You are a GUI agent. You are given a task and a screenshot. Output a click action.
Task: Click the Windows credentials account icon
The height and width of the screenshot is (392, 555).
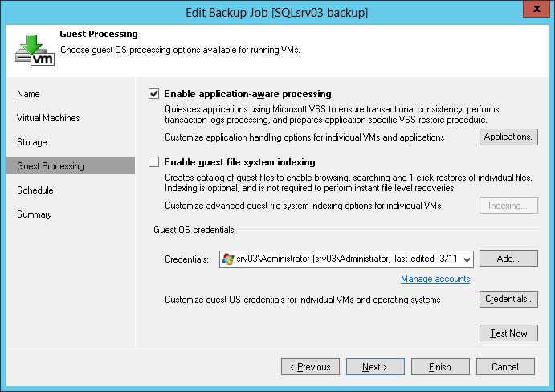pos(228,259)
